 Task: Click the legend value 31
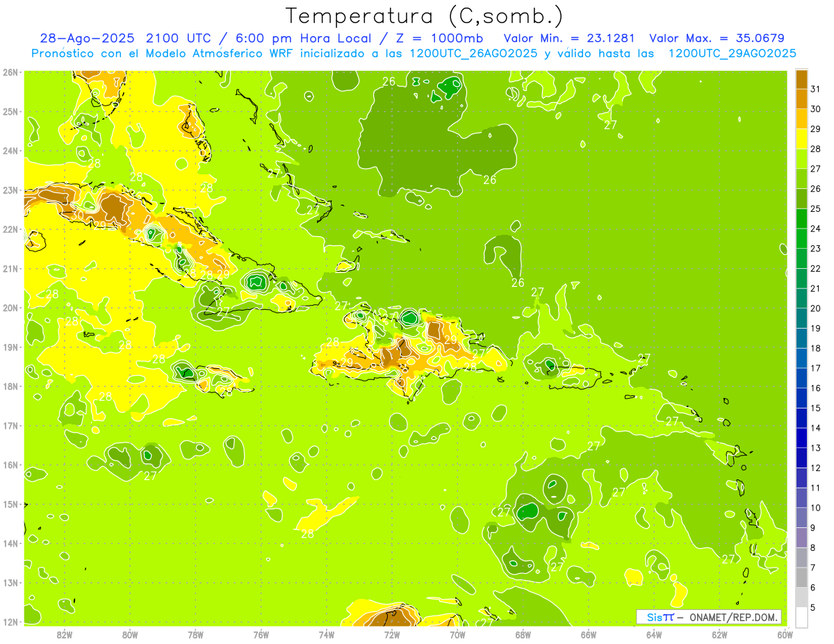[x=815, y=89]
